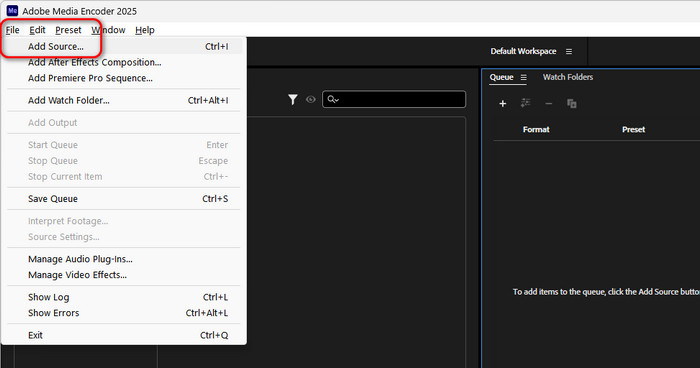
Task: Open the Edit menu
Action: pyautogui.click(x=38, y=30)
